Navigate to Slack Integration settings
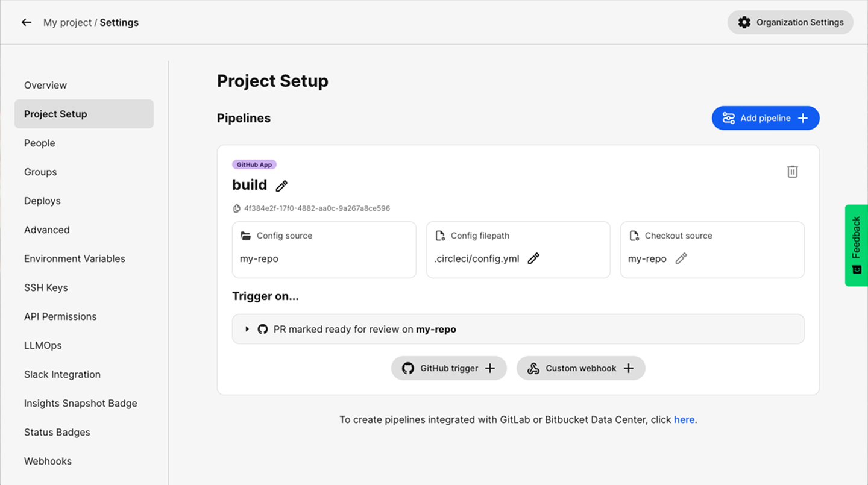The height and width of the screenshot is (485, 868). pos(62,374)
